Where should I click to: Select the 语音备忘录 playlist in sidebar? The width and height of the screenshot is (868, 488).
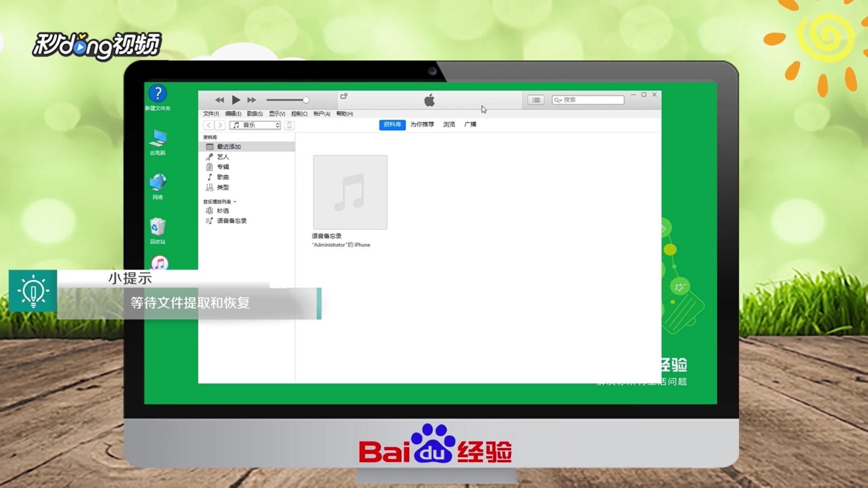click(231, 221)
